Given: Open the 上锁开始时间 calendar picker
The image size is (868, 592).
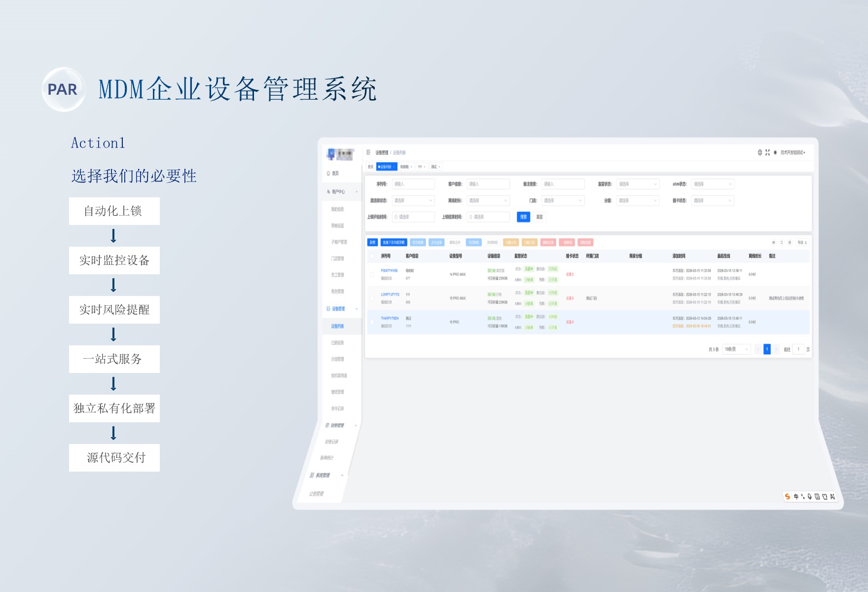Looking at the screenshot, I should point(413,217).
